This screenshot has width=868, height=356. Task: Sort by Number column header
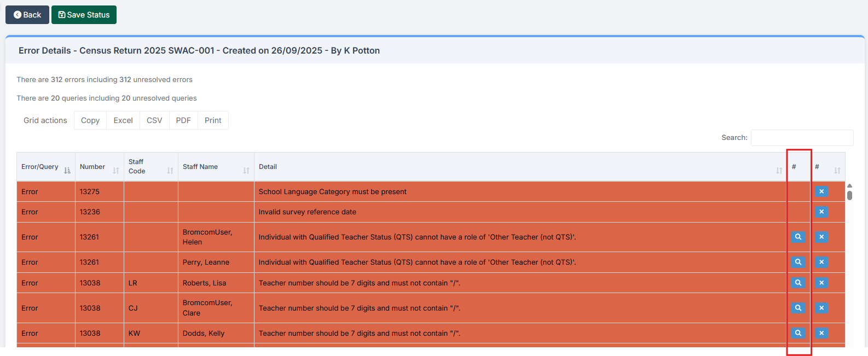pos(99,167)
